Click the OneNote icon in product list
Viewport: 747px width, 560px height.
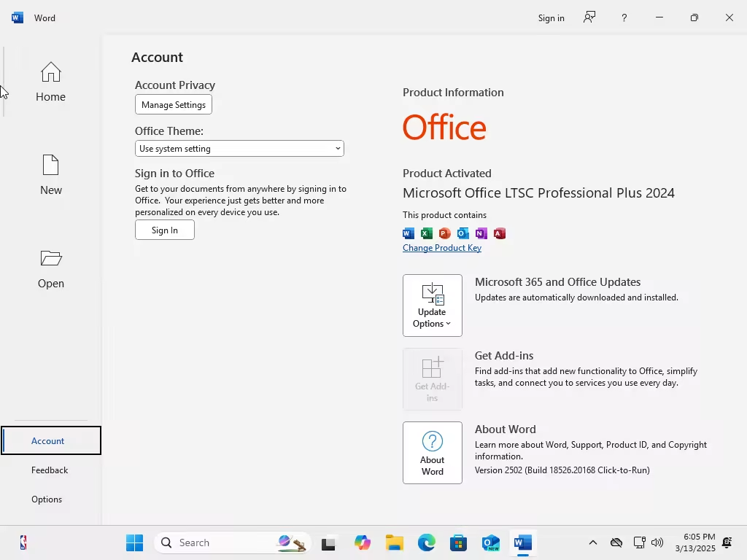click(481, 233)
